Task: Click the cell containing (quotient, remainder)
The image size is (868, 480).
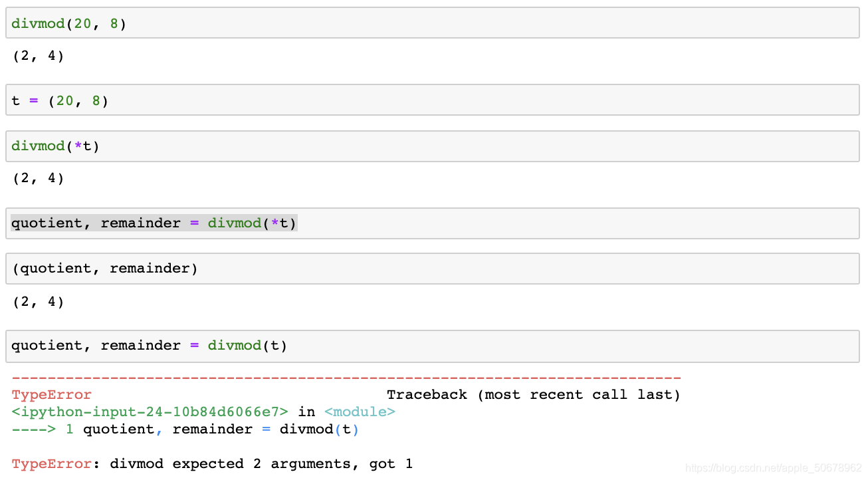Action: [x=433, y=269]
